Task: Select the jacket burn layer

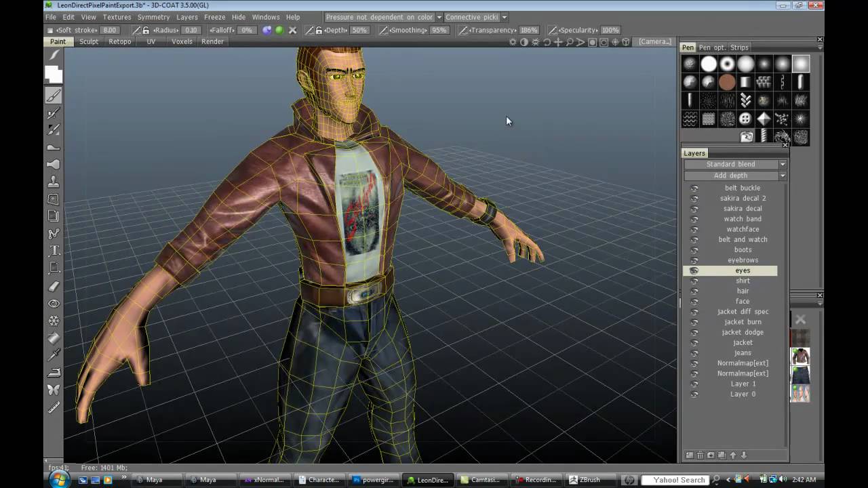Action: (743, 322)
